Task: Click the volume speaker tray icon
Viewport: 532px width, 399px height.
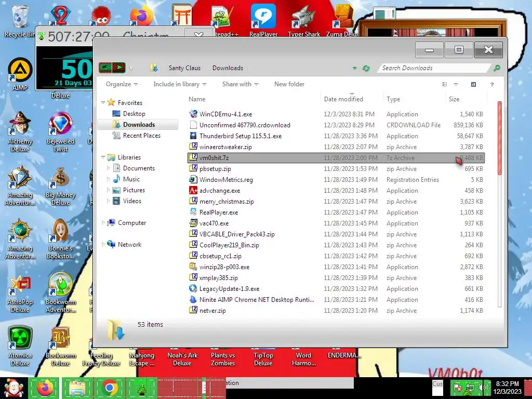Action: pos(482,388)
